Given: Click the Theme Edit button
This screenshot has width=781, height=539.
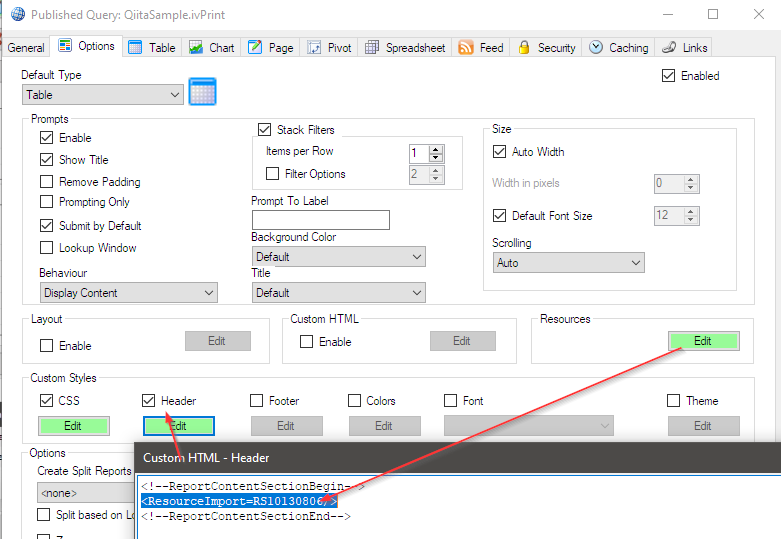Looking at the screenshot, I should click(x=703, y=426).
